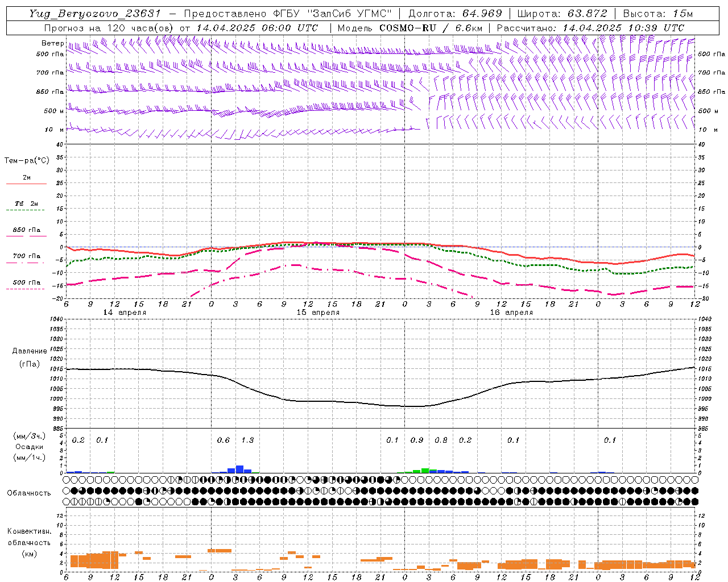Click the calculated time 14.04.2025 10:39 UTC
The width and height of the screenshot is (728, 582).
pyautogui.click(x=623, y=28)
